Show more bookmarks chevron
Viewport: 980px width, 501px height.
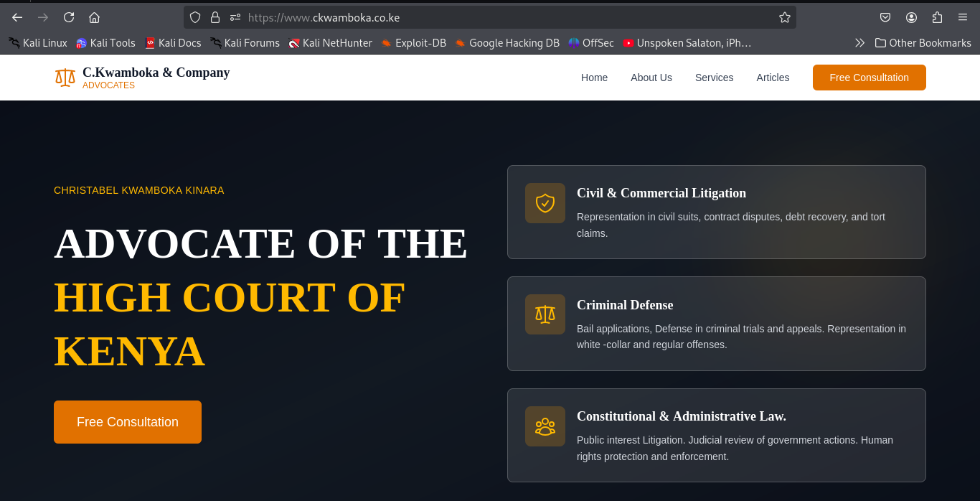point(859,43)
